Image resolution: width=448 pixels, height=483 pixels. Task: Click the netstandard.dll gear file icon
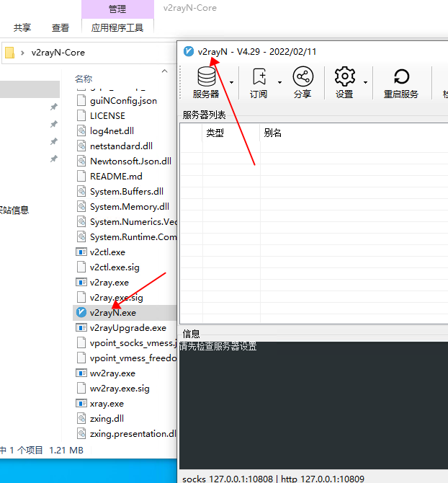81,146
